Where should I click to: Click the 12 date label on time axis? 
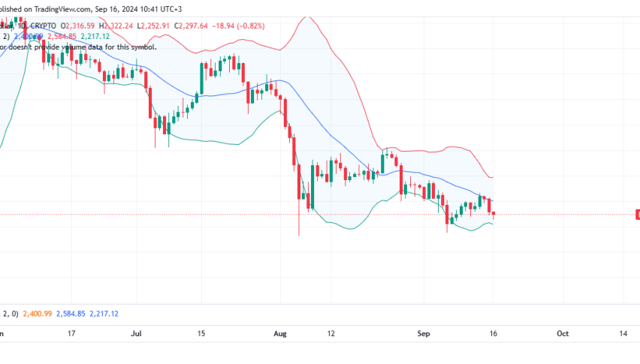[331, 333]
